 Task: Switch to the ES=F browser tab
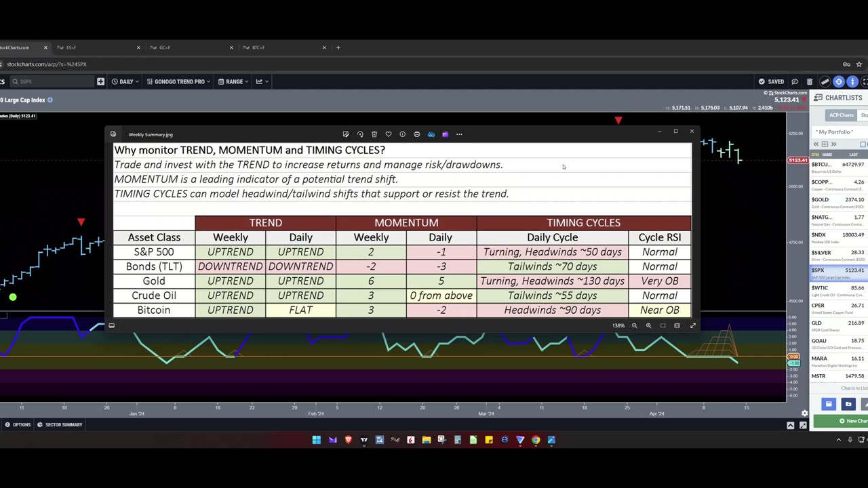(x=98, y=47)
